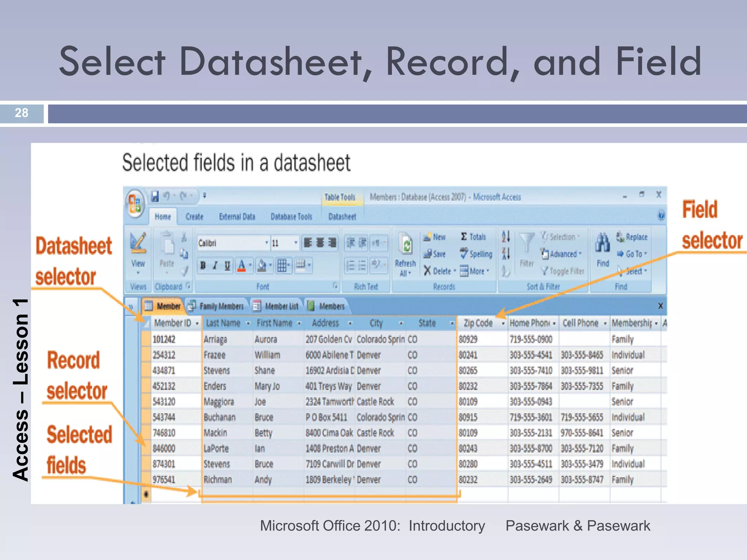Click the Last Name column header

click(x=227, y=323)
